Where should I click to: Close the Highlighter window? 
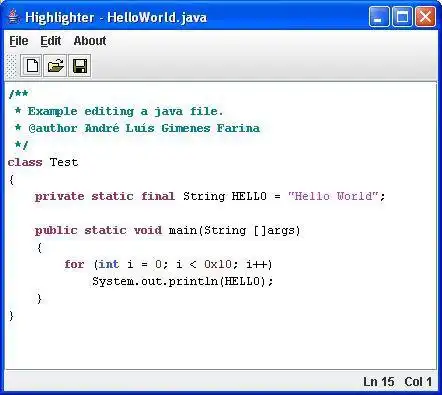[x=425, y=16]
